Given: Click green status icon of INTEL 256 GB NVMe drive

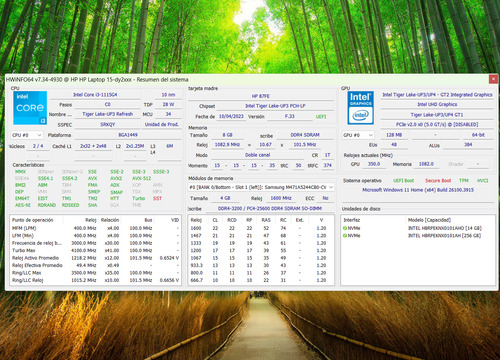Looking at the screenshot, I should coord(345,236).
